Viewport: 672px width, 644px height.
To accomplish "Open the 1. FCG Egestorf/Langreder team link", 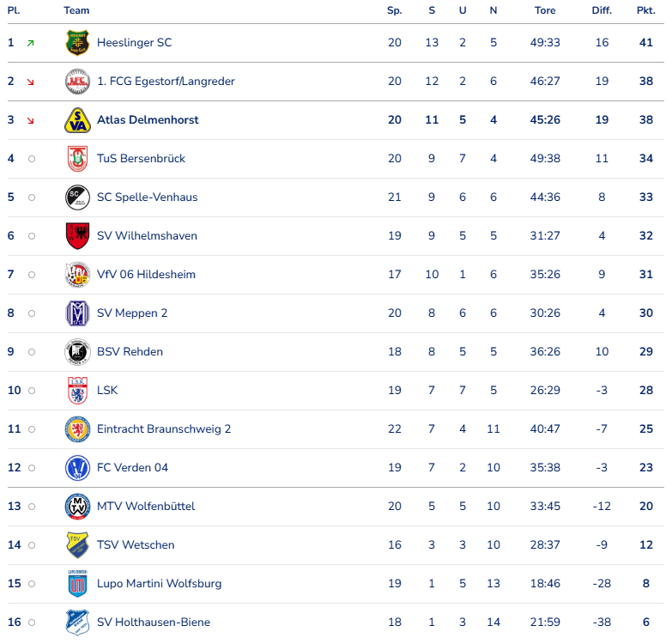I will pos(166,81).
